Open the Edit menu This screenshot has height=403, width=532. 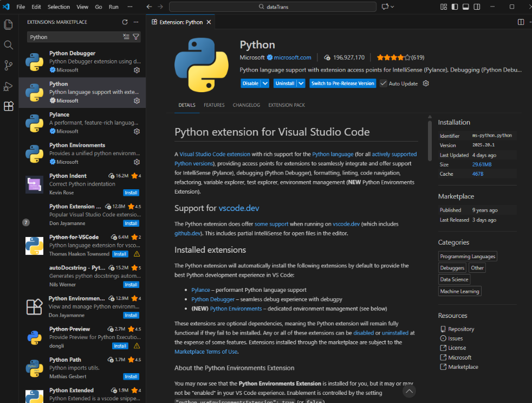[36, 7]
